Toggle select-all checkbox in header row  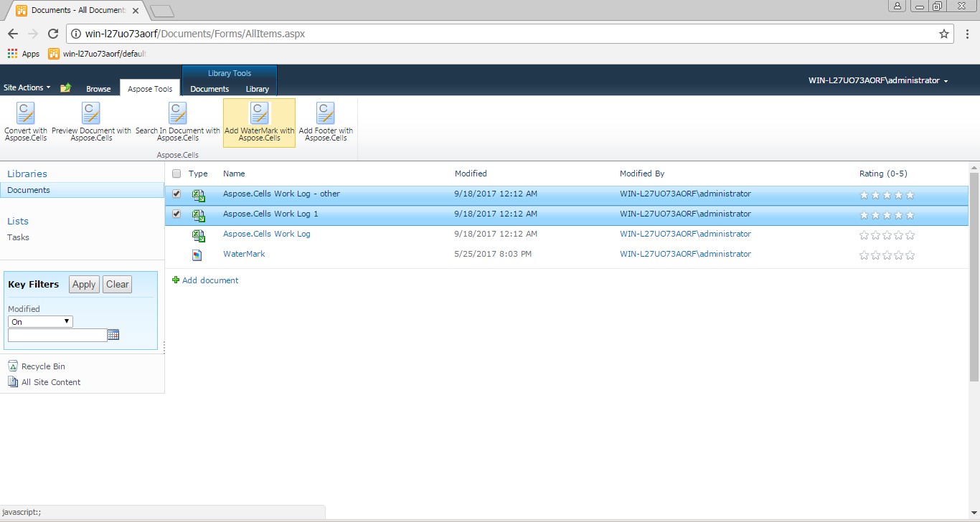176,174
